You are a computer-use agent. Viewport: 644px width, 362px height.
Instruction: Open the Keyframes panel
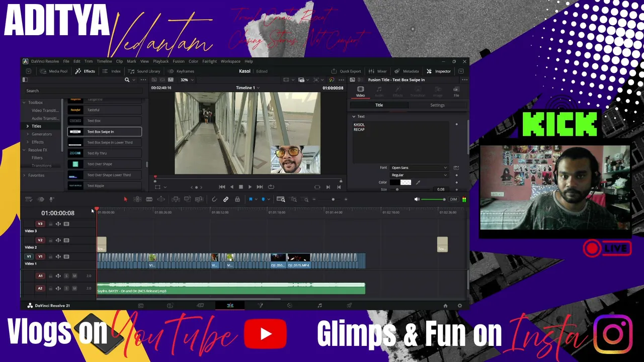[181, 71]
